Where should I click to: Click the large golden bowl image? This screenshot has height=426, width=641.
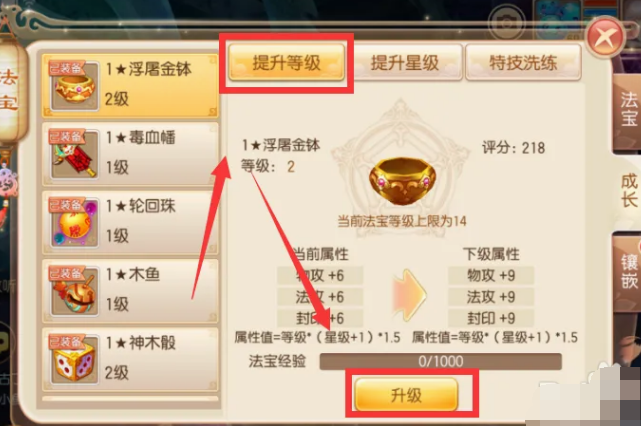coord(402,180)
